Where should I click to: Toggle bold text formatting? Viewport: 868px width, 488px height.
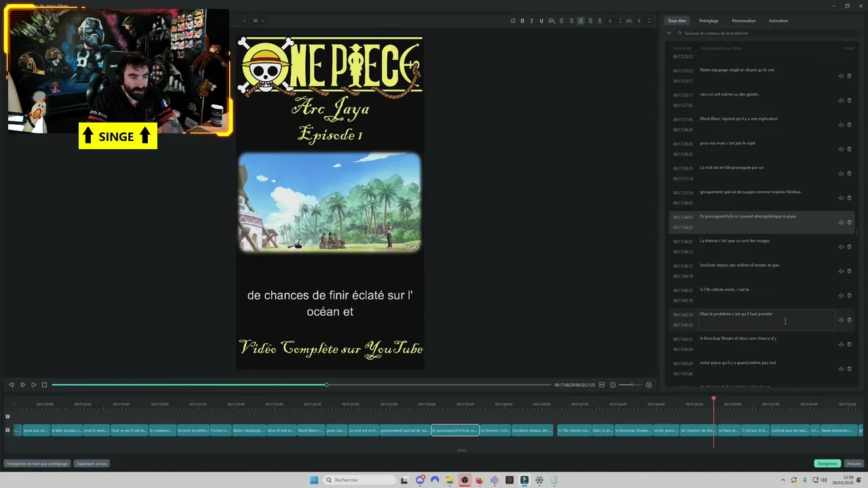522,21
